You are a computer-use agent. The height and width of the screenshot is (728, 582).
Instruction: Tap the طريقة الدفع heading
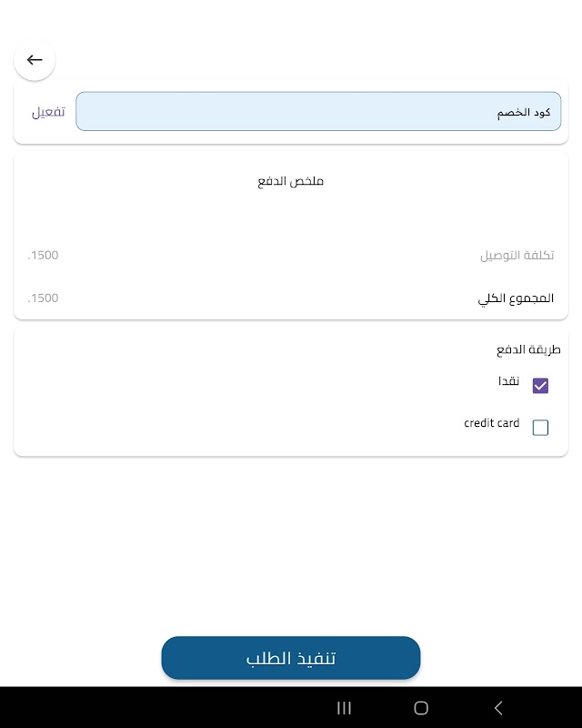[x=528, y=349]
